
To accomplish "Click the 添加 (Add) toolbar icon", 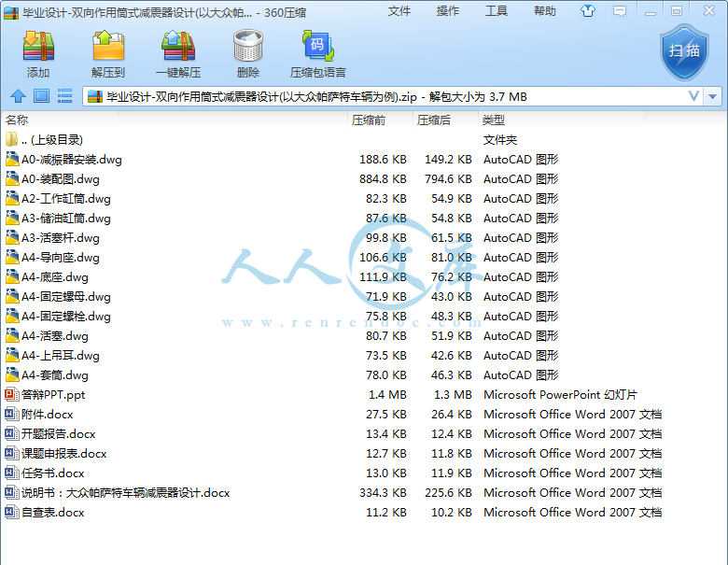I will click(x=38, y=47).
